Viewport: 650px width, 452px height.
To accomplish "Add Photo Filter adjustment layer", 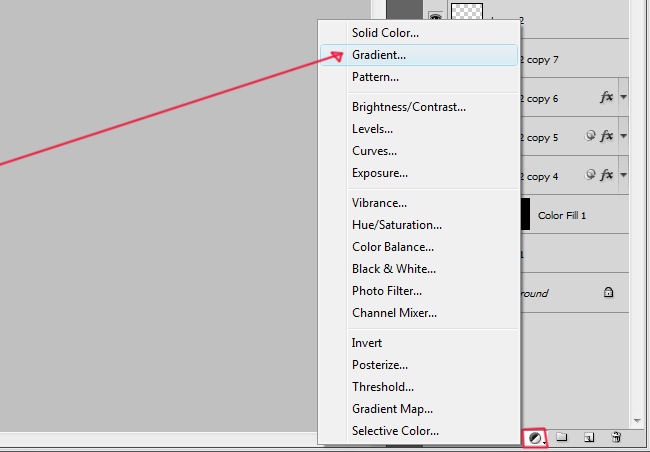I will point(419,291).
